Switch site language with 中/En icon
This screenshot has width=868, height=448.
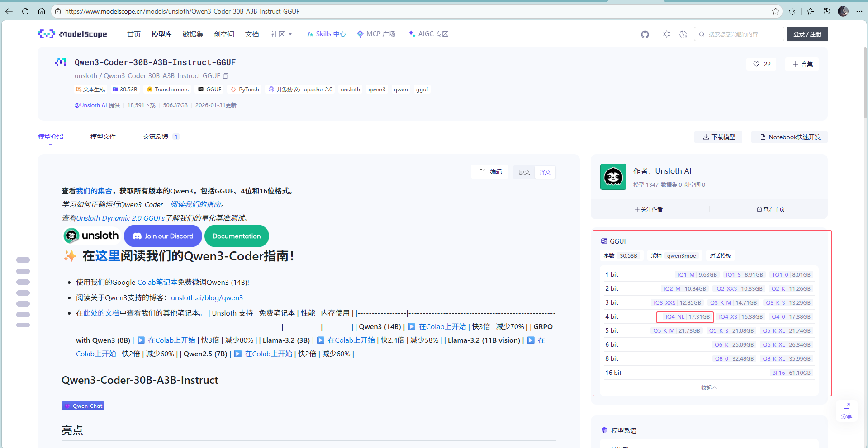683,34
